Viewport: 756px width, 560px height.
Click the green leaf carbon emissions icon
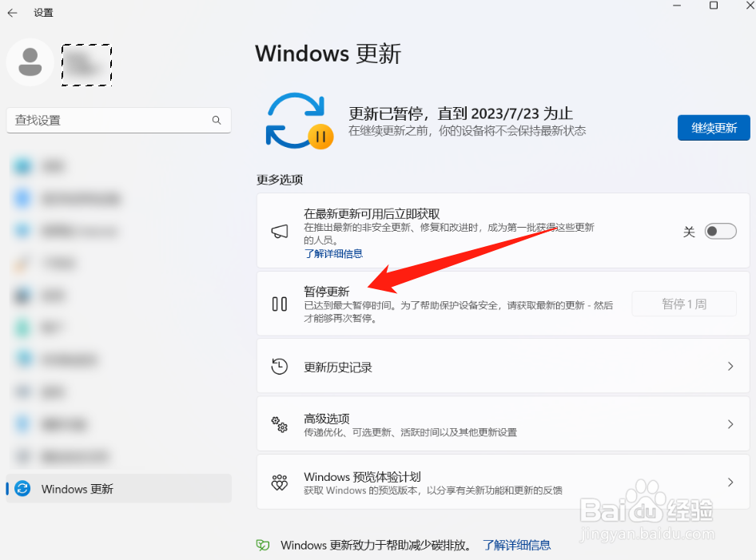pyautogui.click(x=263, y=545)
